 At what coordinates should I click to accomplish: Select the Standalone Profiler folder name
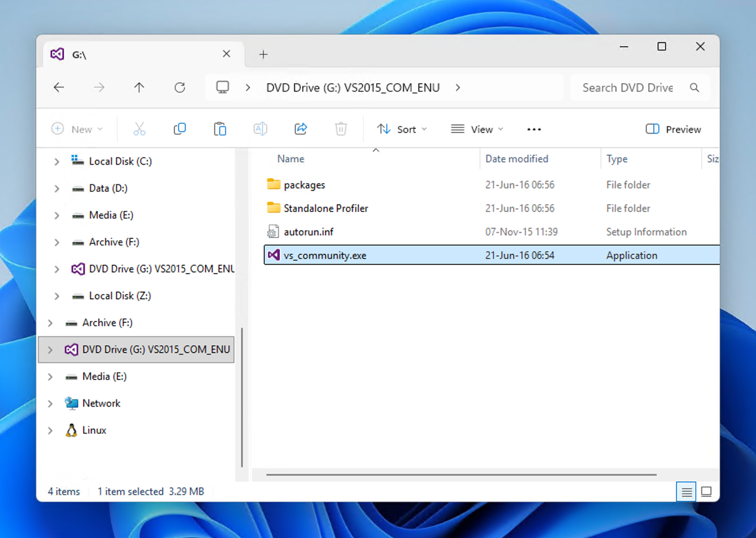tap(326, 208)
